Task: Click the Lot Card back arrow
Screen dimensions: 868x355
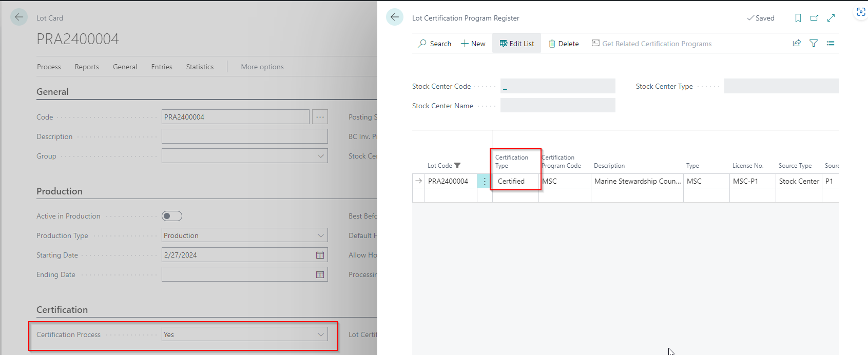Action: 19,17
